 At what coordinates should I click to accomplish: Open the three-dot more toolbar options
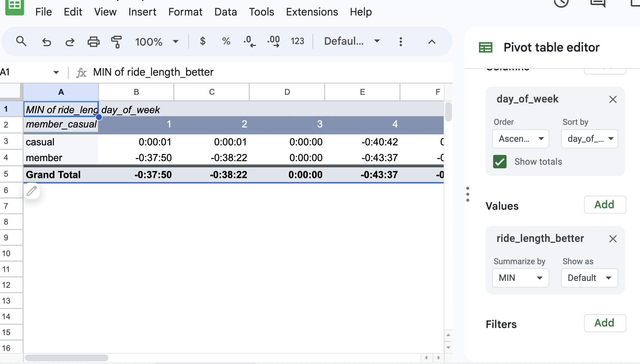coord(401,42)
